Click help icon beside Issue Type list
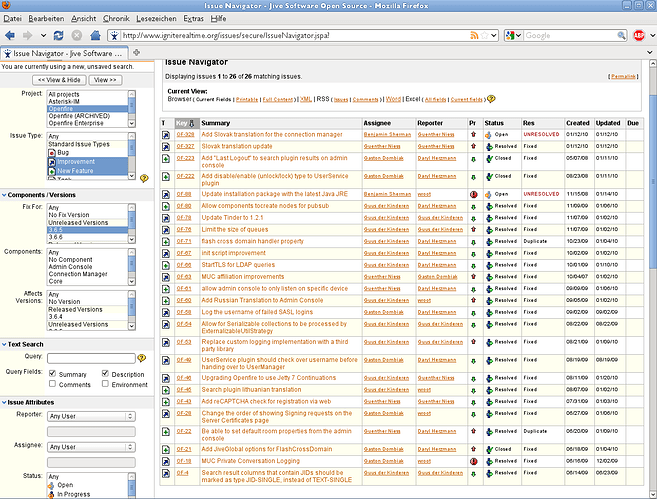 144,178
